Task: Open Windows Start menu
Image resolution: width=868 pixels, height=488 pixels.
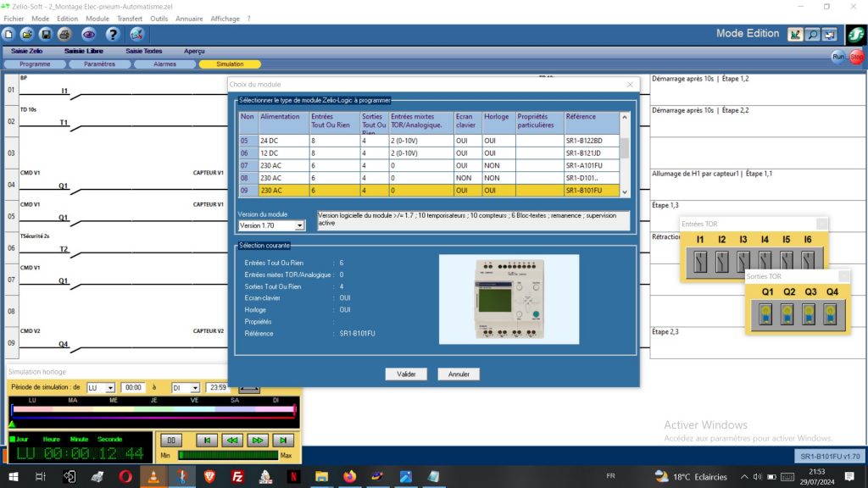Action: click(14, 476)
